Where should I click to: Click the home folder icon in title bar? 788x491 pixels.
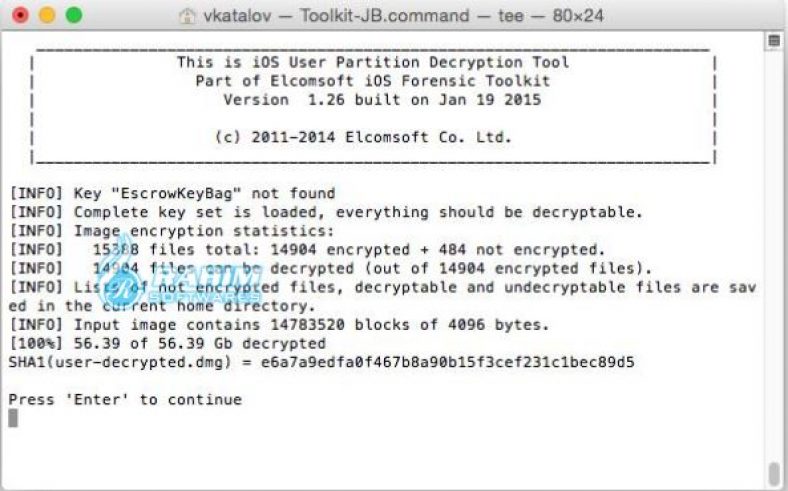pyautogui.click(x=186, y=17)
